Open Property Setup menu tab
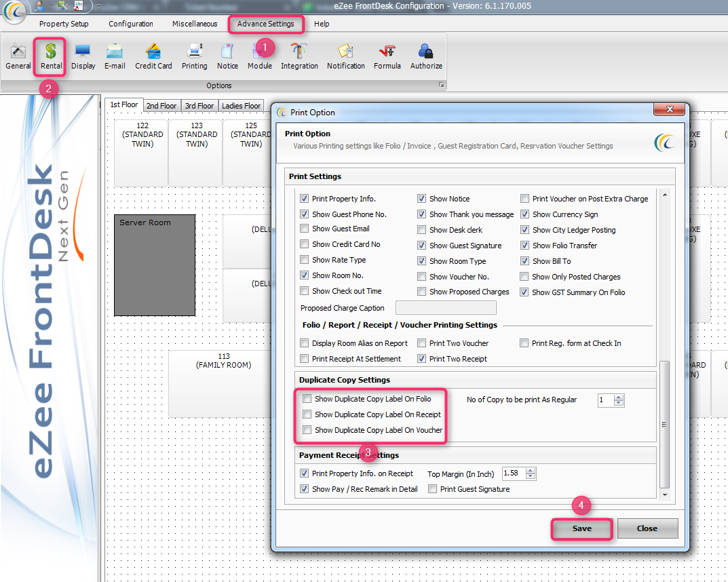Viewport: 728px width, 582px height. pyautogui.click(x=64, y=24)
